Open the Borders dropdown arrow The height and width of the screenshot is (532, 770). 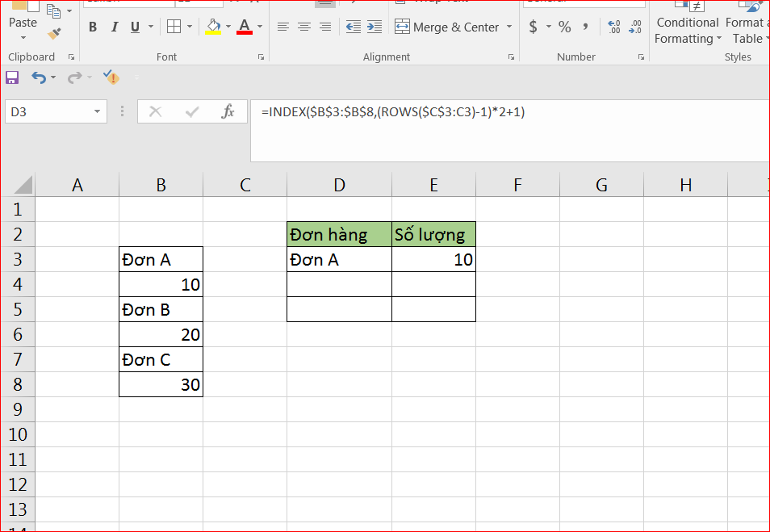[x=190, y=27]
